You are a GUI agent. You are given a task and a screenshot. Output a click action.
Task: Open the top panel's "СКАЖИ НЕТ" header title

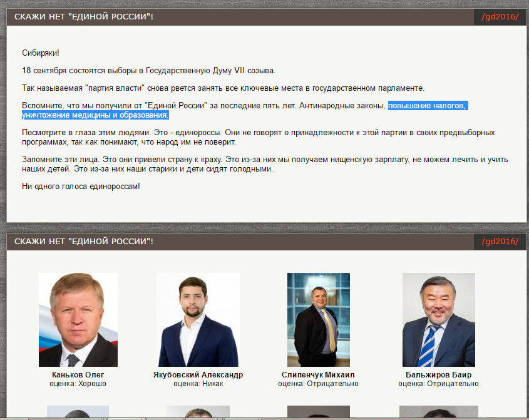(x=84, y=16)
